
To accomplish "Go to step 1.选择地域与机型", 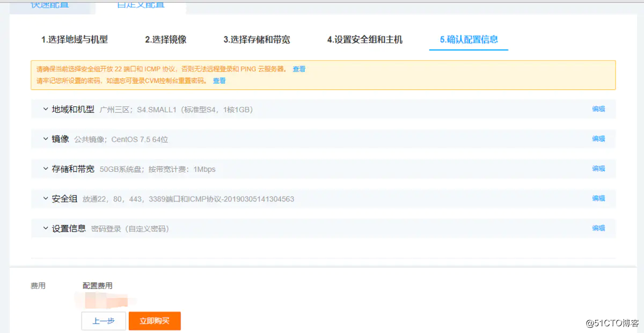I will (x=75, y=39).
